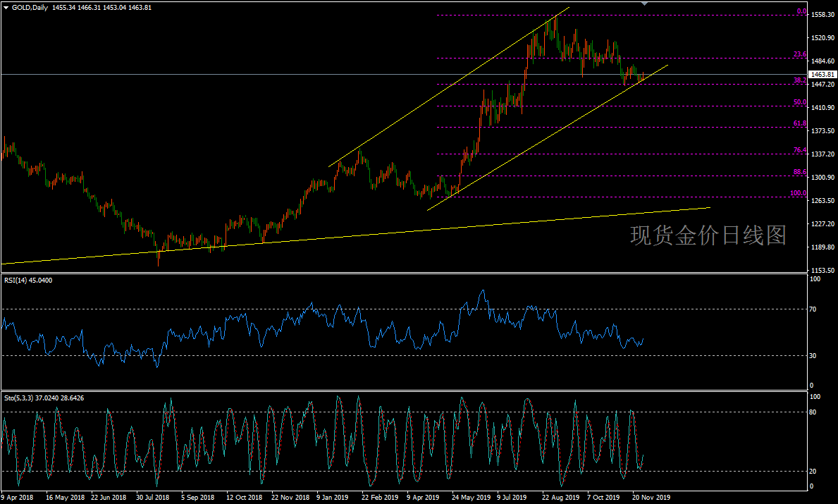Click the 1263.50 price scale label
The width and height of the screenshot is (838, 504).
coord(822,201)
